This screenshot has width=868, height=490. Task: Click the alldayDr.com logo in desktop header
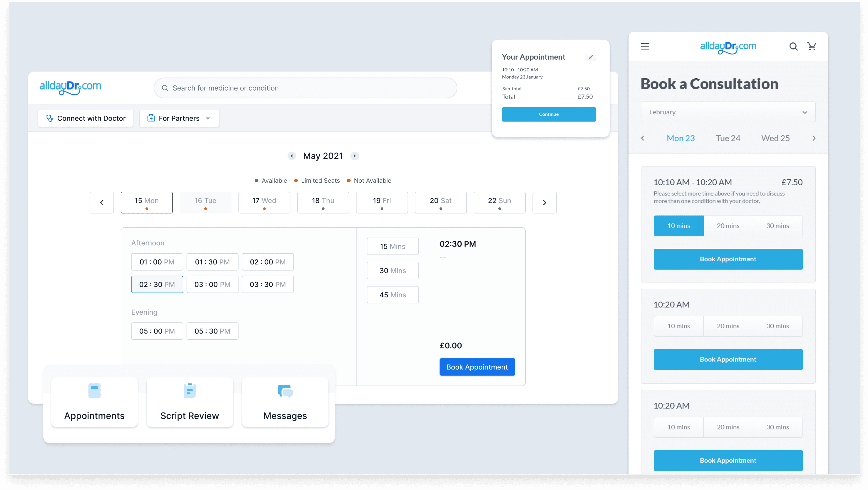[71, 88]
